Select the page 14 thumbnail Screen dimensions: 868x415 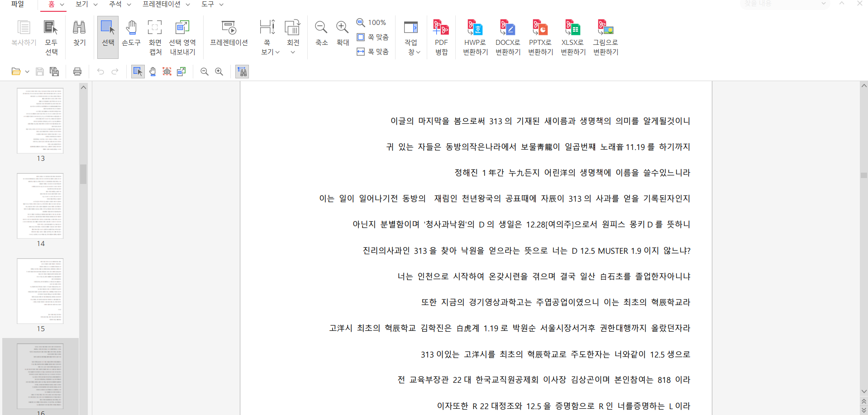[40, 206]
